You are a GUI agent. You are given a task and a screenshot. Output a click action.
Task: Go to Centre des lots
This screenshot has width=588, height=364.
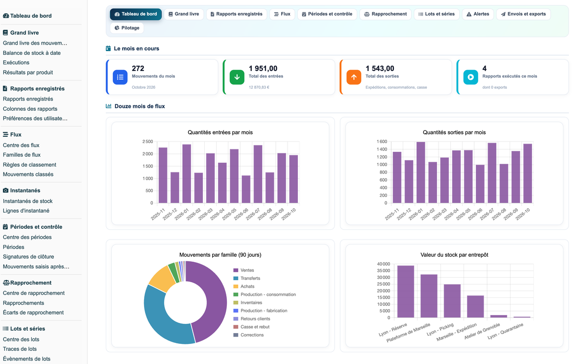coord(21,340)
